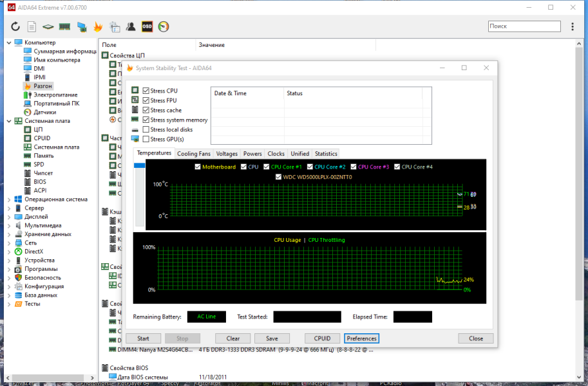Expand the Хранение данных node

coord(9,235)
